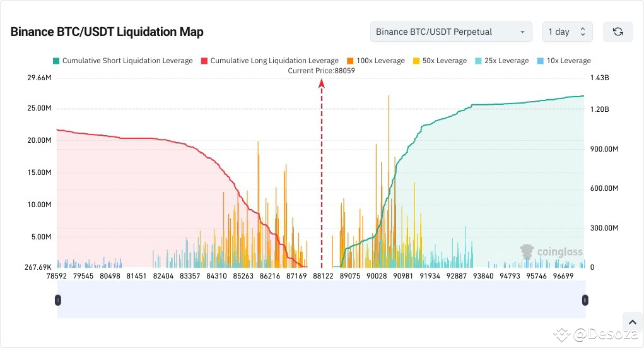Click the 20.00M left axis label
Screen dimensions: 644x348
click(40, 140)
